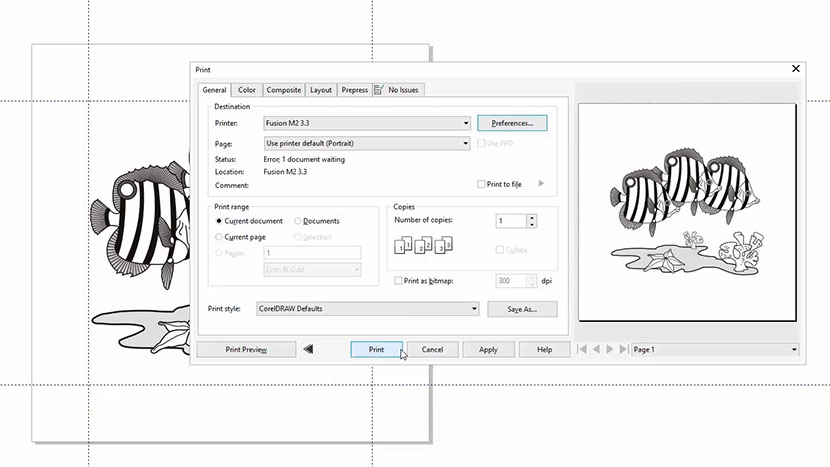This screenshot has width=830, height=467.
Task: Expand the Print style dropdown
Action: 474,309
